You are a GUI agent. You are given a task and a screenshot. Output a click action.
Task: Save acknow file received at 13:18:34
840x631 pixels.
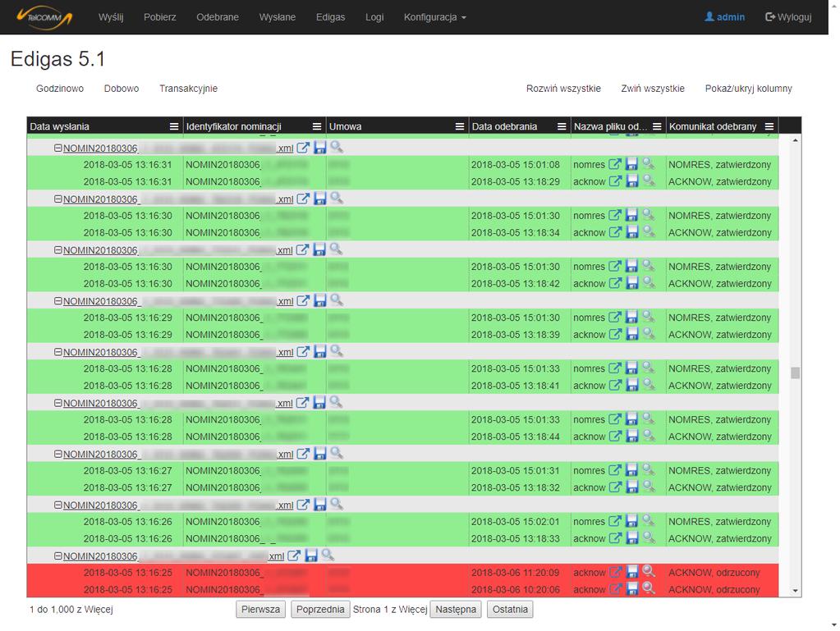tap(632, 232)
